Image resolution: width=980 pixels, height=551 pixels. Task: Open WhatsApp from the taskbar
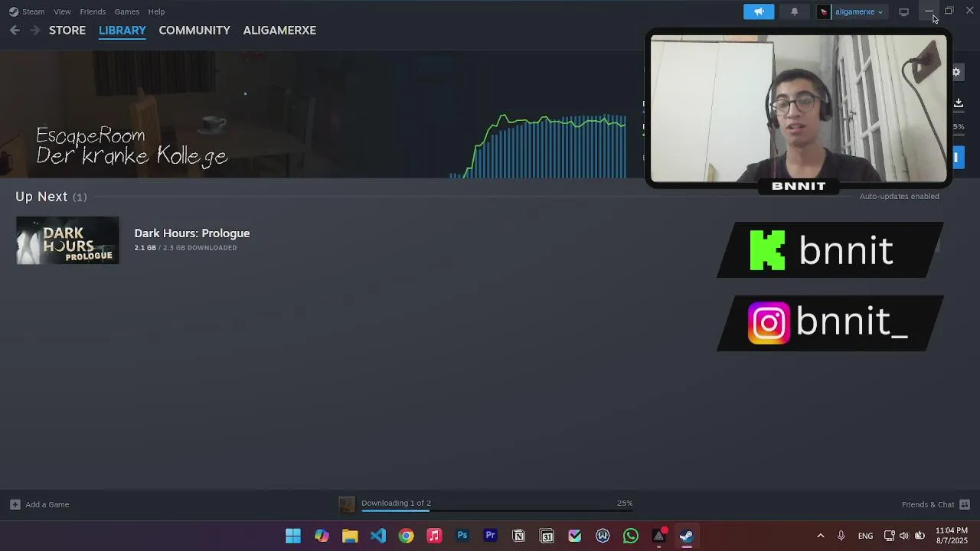click(631, 536)
